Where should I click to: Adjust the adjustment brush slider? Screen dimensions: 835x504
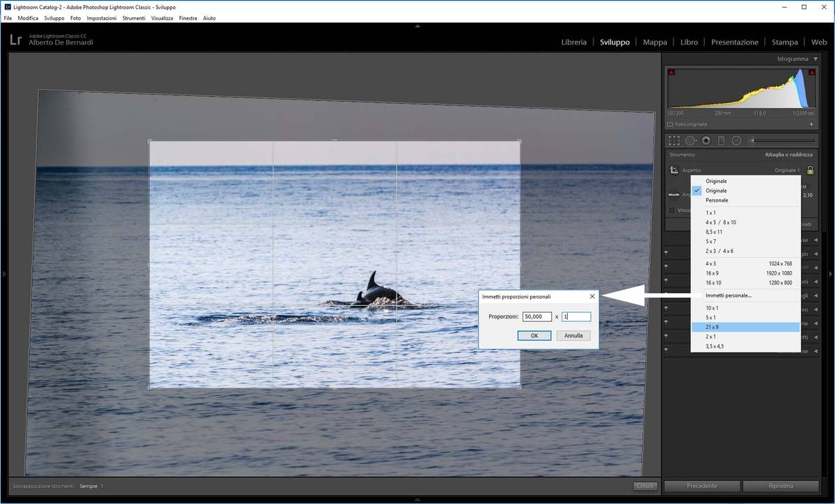point(779,140)
